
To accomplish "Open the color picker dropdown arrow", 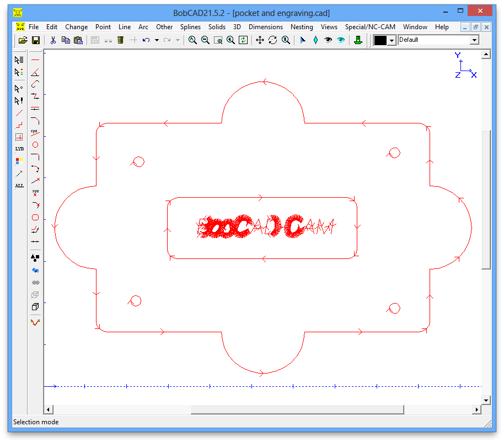I will click(392, 40).
